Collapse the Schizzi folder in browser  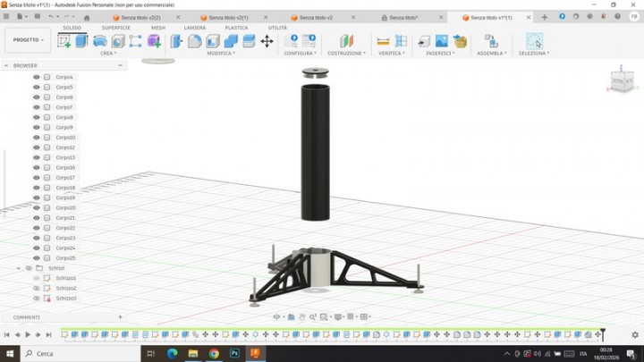18,268
